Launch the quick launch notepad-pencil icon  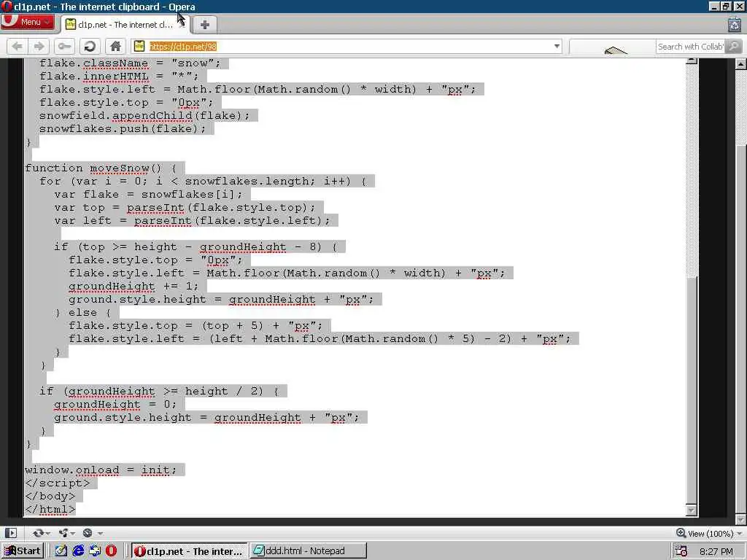[x=61, y=551]
